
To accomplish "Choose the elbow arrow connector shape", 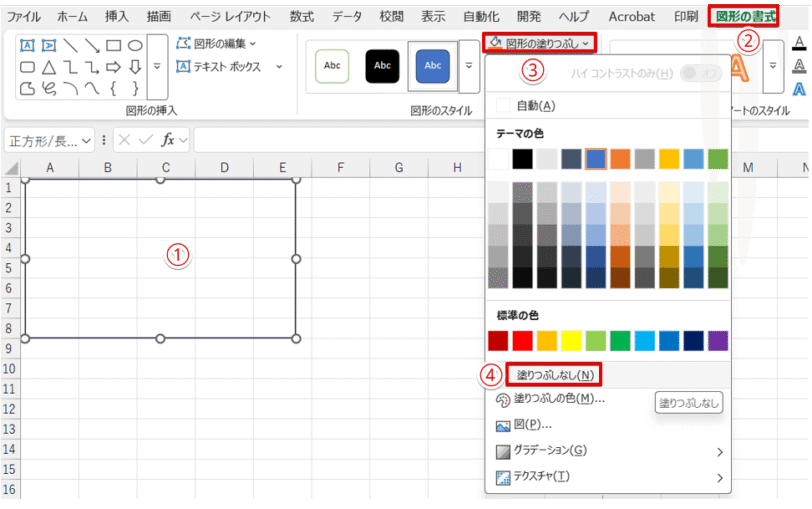I will click(92, 67).
